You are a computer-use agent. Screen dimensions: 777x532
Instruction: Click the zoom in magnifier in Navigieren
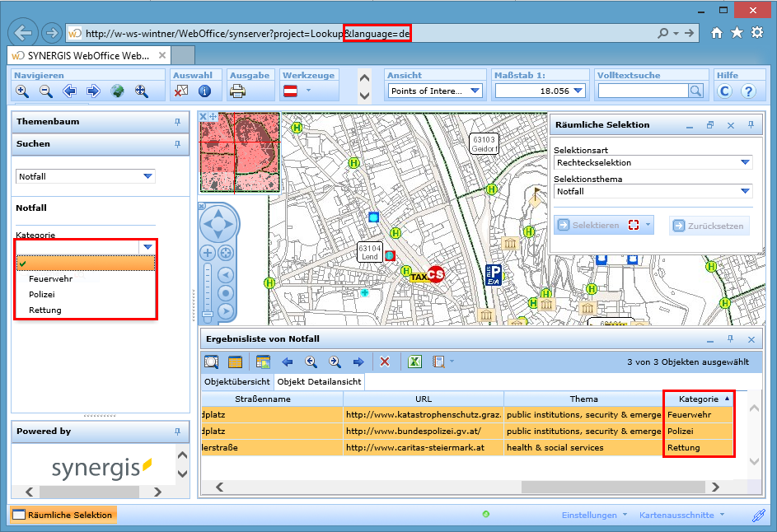[x=22, y=91]
